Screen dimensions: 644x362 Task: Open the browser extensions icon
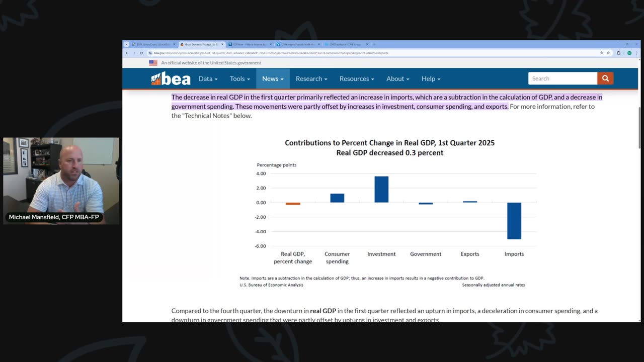[619, 53]
